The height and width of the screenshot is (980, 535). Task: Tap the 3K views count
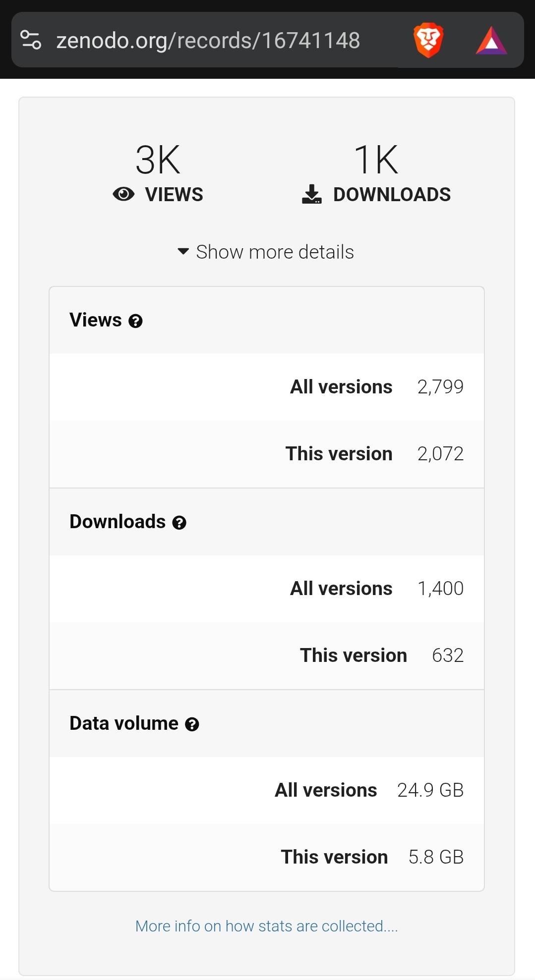pos(158,160)
